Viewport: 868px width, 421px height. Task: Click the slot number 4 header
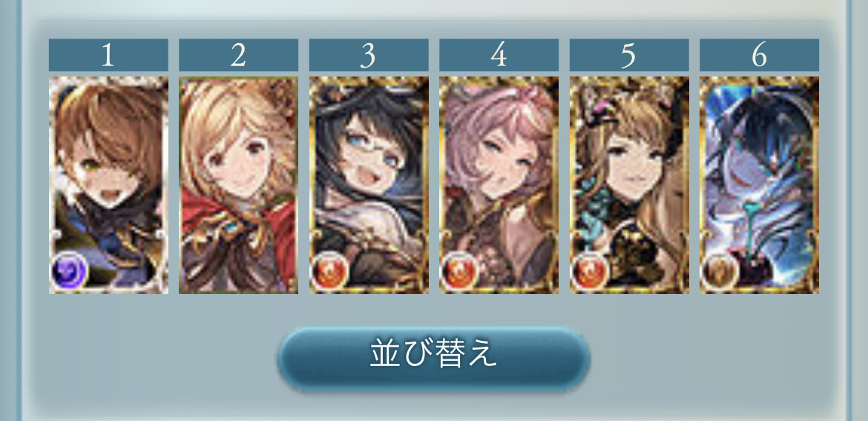tap(499, 55)
